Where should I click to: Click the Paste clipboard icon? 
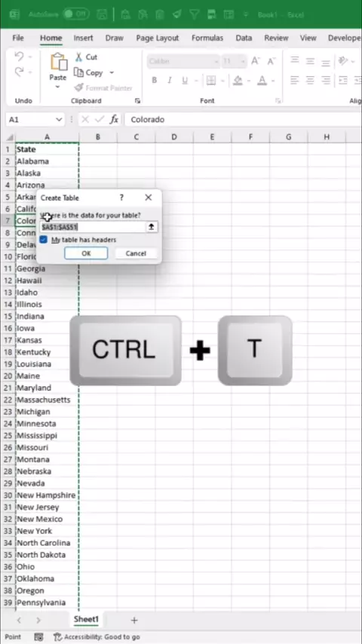[x=59, y=62]
